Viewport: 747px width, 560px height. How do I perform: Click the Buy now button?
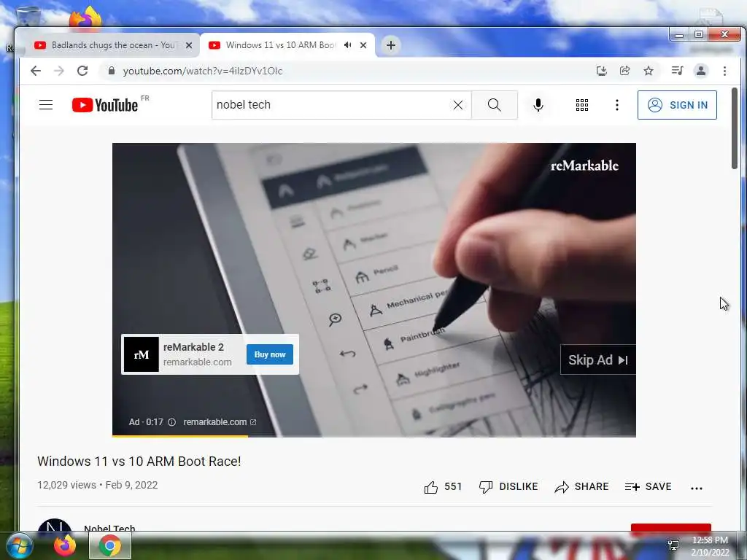270,354
